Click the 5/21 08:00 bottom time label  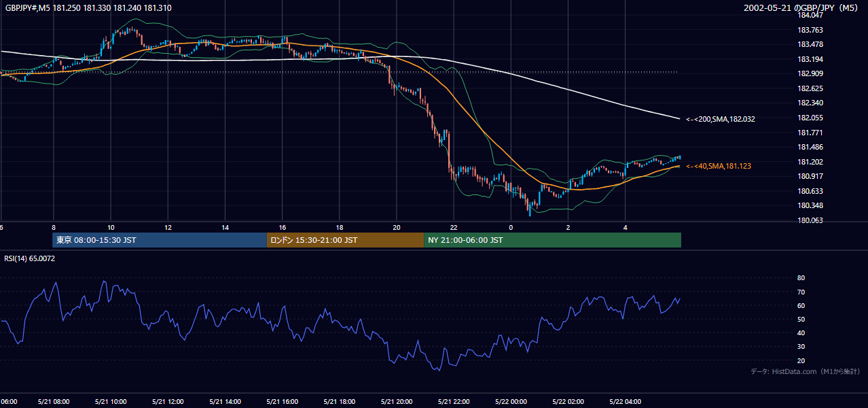tap(53, 402)
